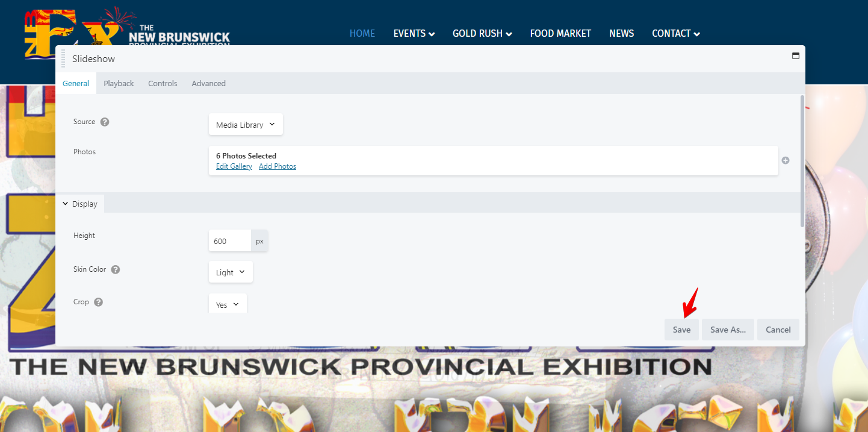Screen dimensions: 868x432
Task: Switch to the Advanced tab
Action: coord(208,83)
